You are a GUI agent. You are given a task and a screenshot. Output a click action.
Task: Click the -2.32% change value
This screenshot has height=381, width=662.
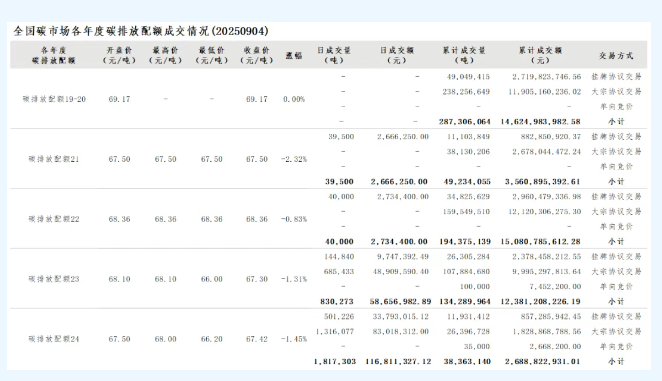[x=294, y=159]
